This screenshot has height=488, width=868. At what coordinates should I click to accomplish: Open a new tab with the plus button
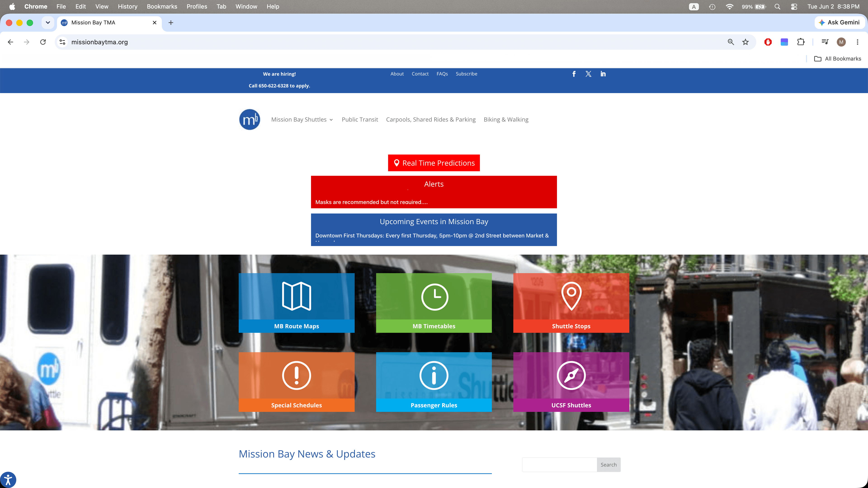tap(171, 23)
